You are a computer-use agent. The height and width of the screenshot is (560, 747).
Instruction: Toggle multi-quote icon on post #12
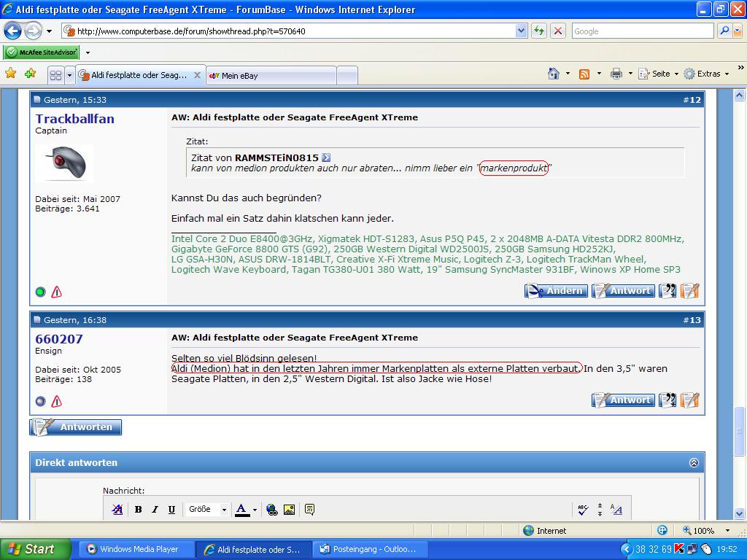[x=667, y=290]
